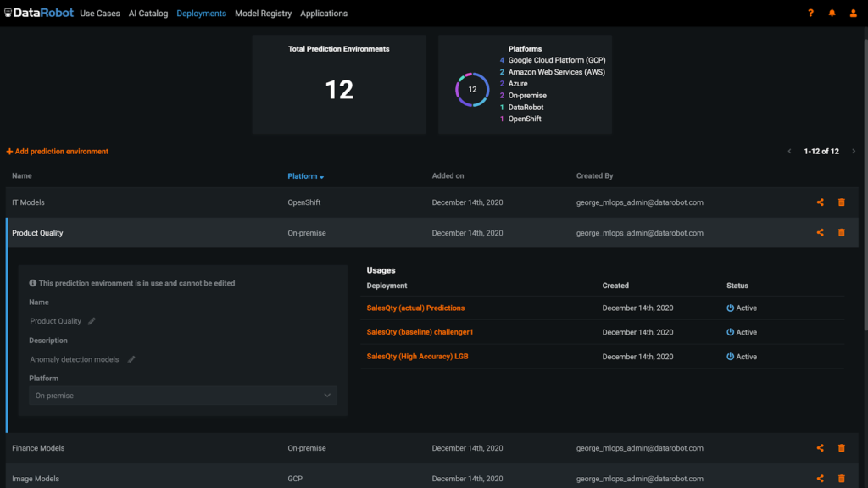The width and height of the screenshot is (868, 488).
Task: Open the Applications tab
Action: (x=324, y=14)
